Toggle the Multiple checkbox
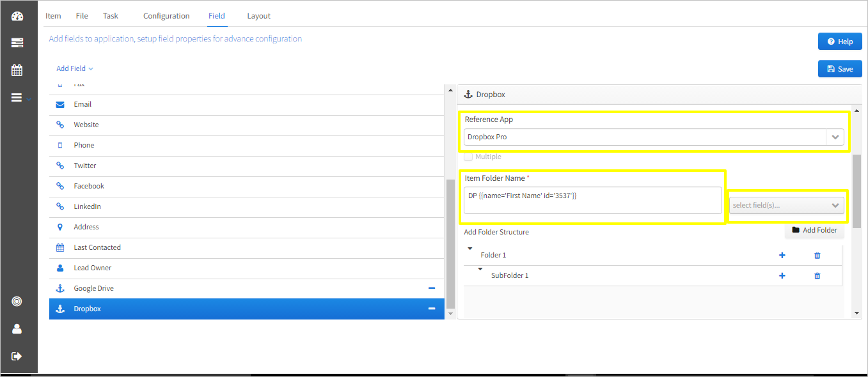 pos(468,157)
